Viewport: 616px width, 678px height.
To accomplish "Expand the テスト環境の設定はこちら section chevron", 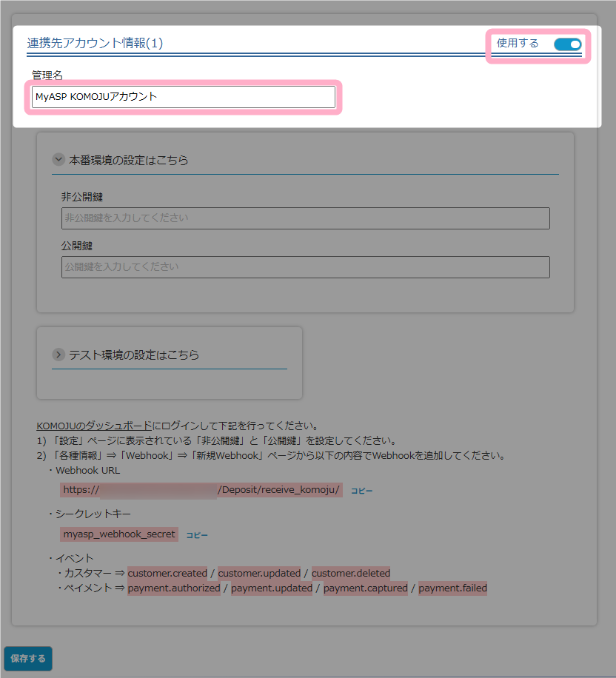I will point(58,355).
